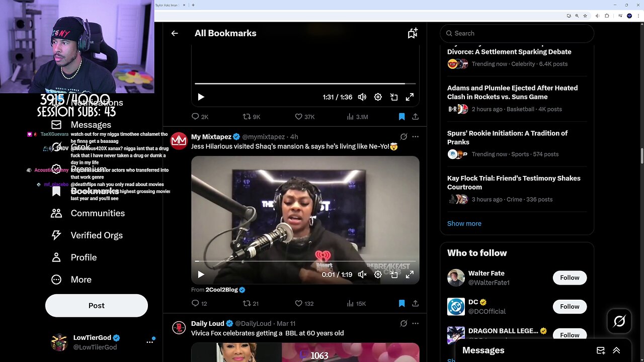Play the top video at 1:31

201,97
